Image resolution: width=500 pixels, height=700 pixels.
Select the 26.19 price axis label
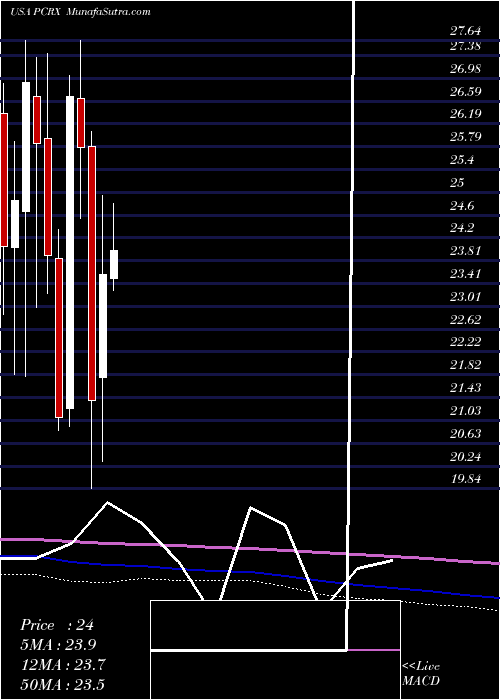point(465,114)
